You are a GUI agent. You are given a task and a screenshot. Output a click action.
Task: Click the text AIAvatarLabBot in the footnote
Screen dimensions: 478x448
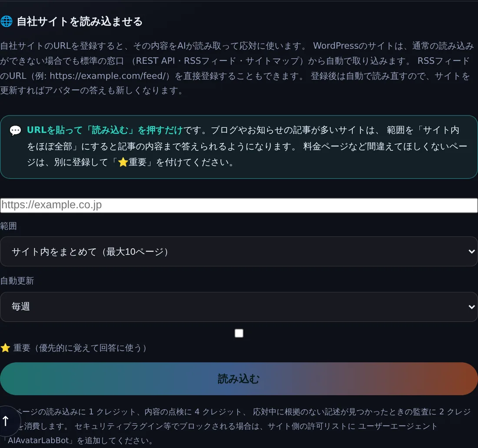click(x=38, y=440)
